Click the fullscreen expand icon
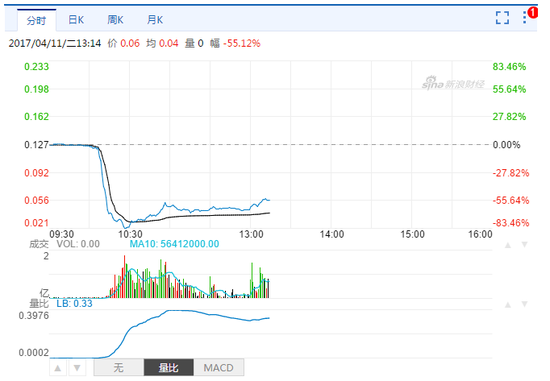 [x=502, y=18]
